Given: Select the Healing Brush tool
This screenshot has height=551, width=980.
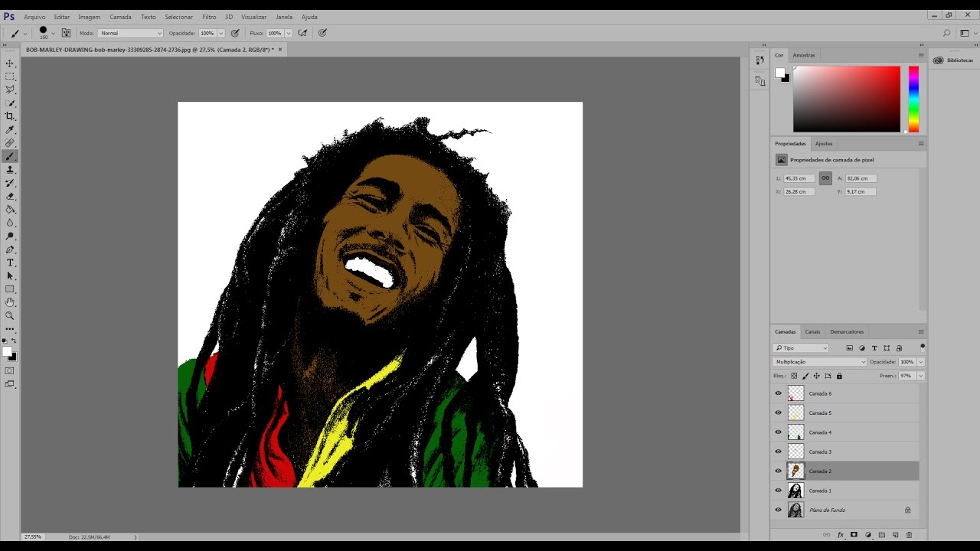Looking at the screenshot, I should (10, 143).
